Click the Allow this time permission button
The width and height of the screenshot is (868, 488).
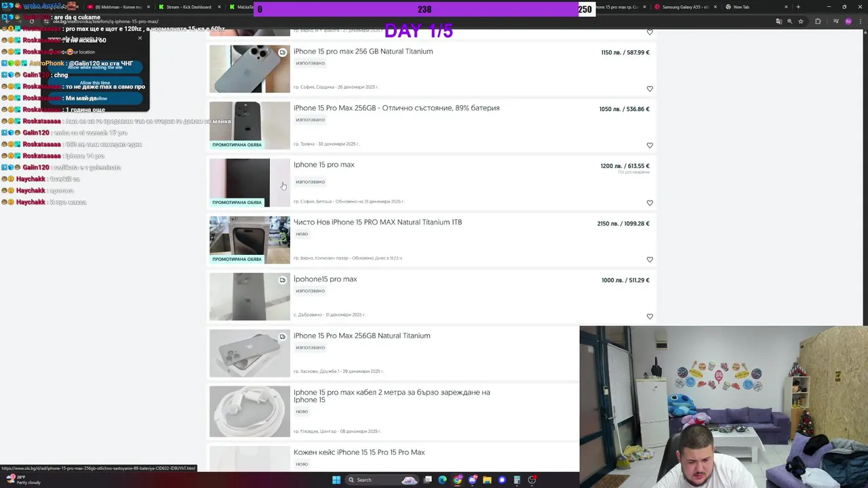tap(95, 83)
